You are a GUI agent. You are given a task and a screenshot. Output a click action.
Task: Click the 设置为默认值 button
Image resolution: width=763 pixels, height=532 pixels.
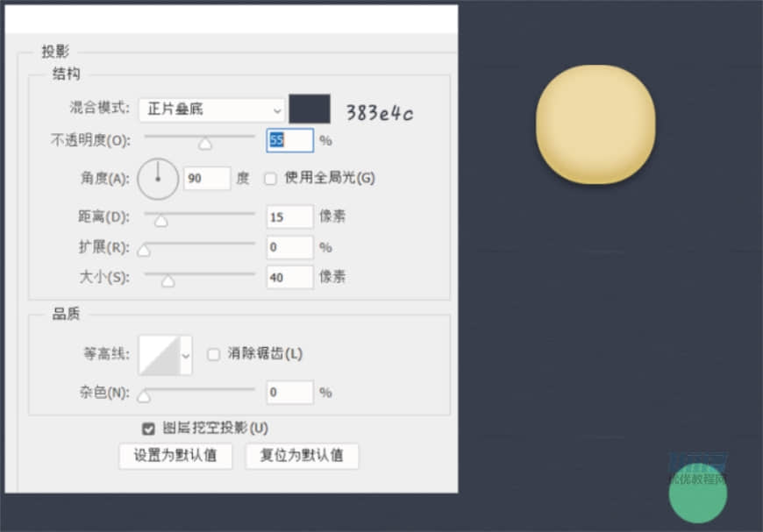(x=175, y=456)
